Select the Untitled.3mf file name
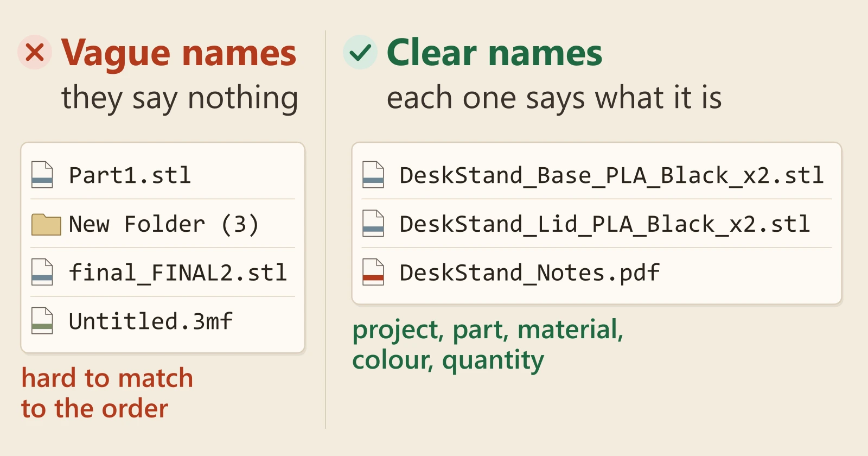 151,321
